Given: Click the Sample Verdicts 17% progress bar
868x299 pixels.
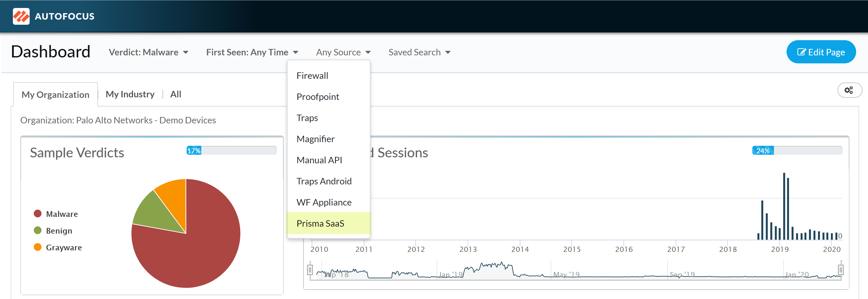Looking at the screenshot, I should click(x=231, y=150).
